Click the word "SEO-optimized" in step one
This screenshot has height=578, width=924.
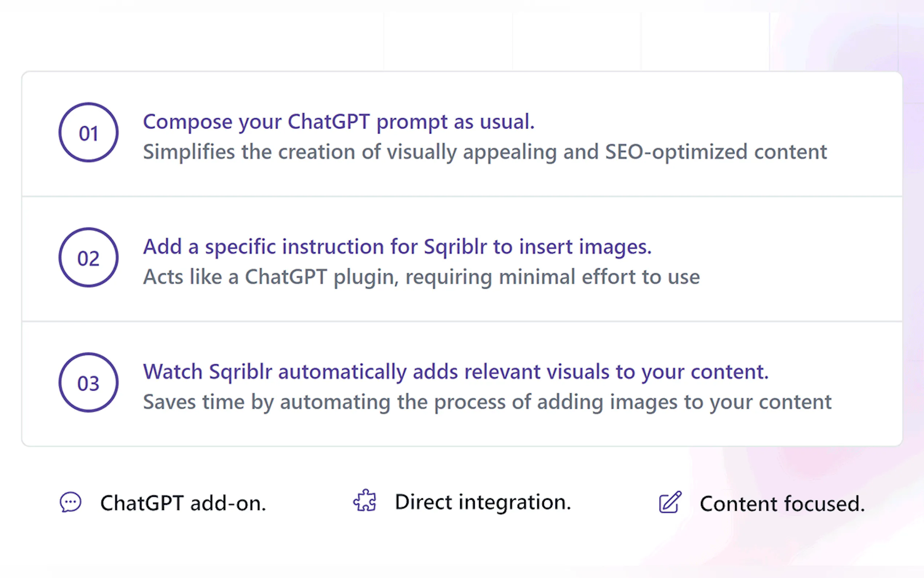676,152
